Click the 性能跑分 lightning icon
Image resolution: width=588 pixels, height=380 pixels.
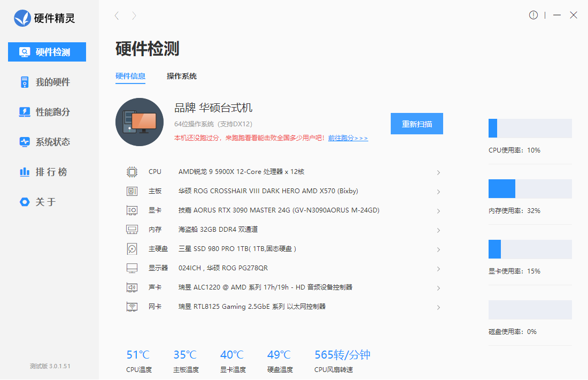tap(25, 112)
